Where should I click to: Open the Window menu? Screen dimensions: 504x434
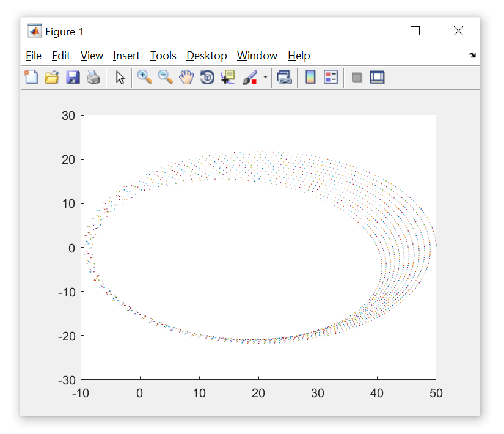pyautogui.click(x=257, y=56)
